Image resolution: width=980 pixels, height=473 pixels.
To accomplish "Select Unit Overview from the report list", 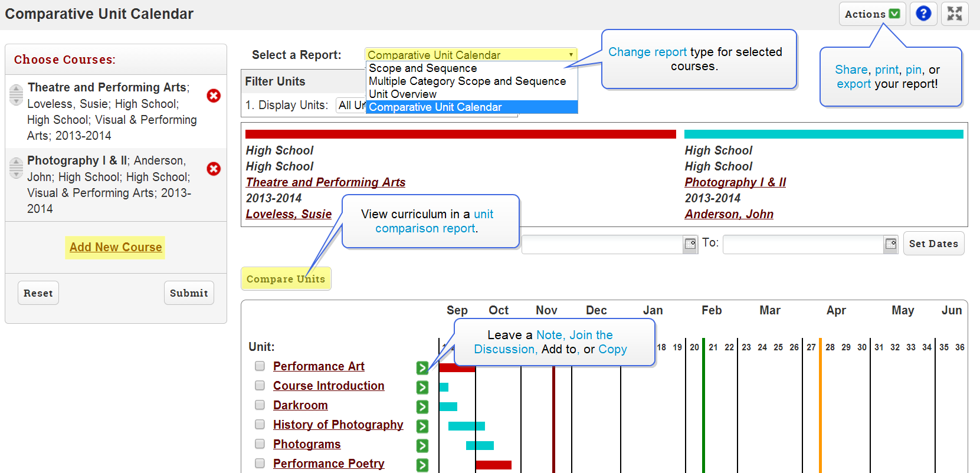I will [x=402, y=94].
